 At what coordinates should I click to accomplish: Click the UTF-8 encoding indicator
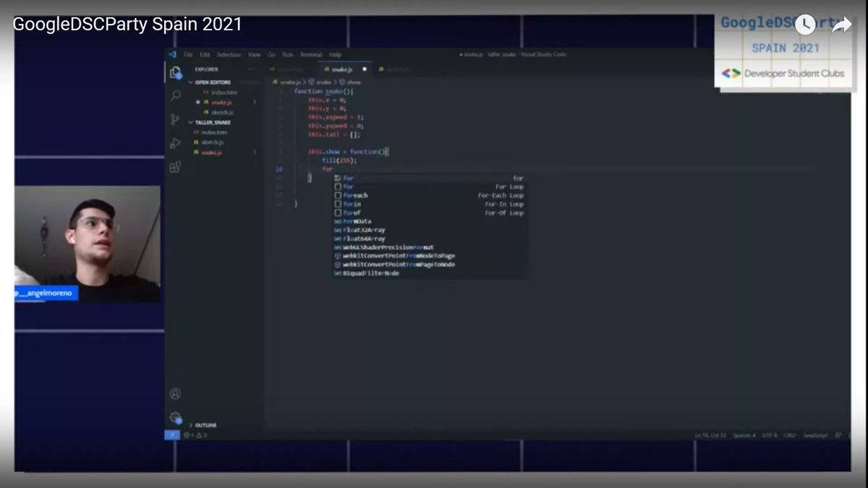(x=770, y=435)
